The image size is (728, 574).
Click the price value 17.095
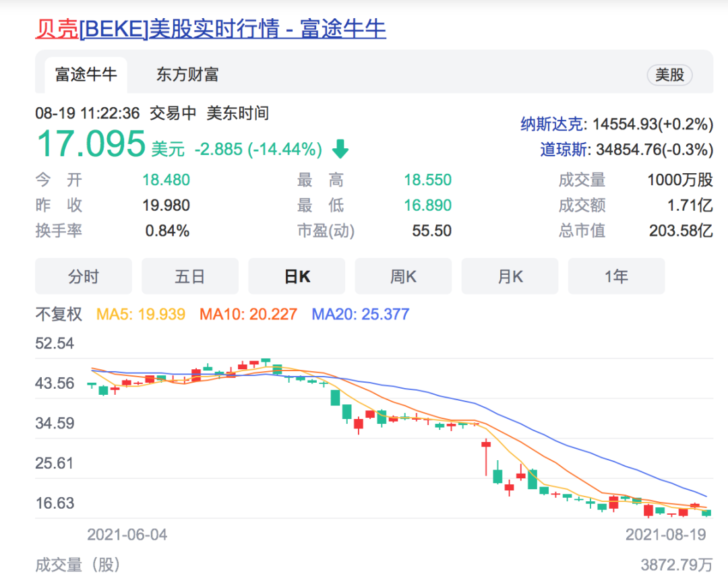pyautogui.click(x=90, y=143)
